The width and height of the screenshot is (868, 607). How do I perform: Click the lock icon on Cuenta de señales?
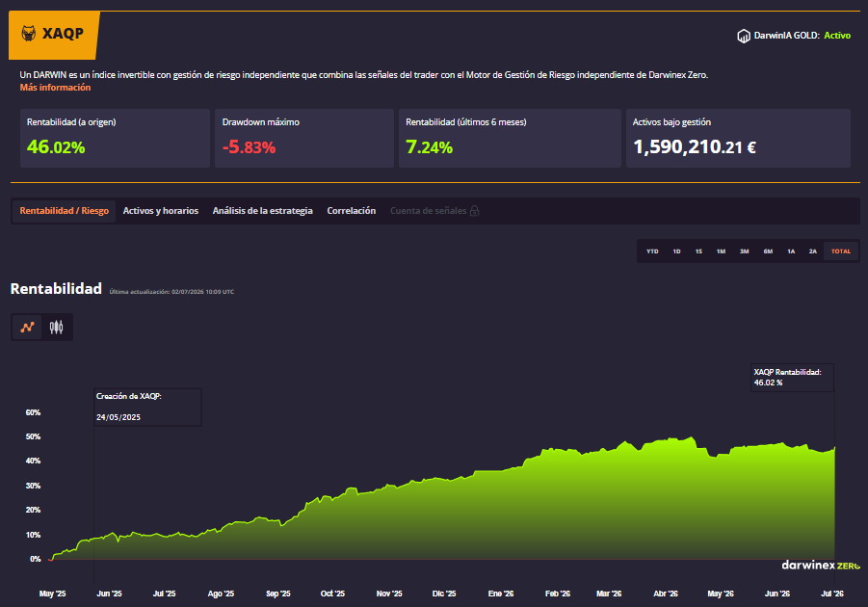474,211
